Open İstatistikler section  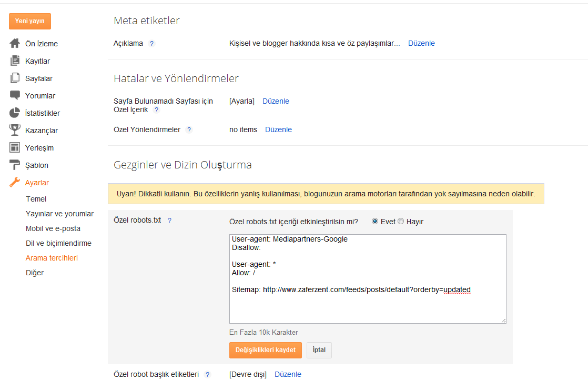pos(43,113)
